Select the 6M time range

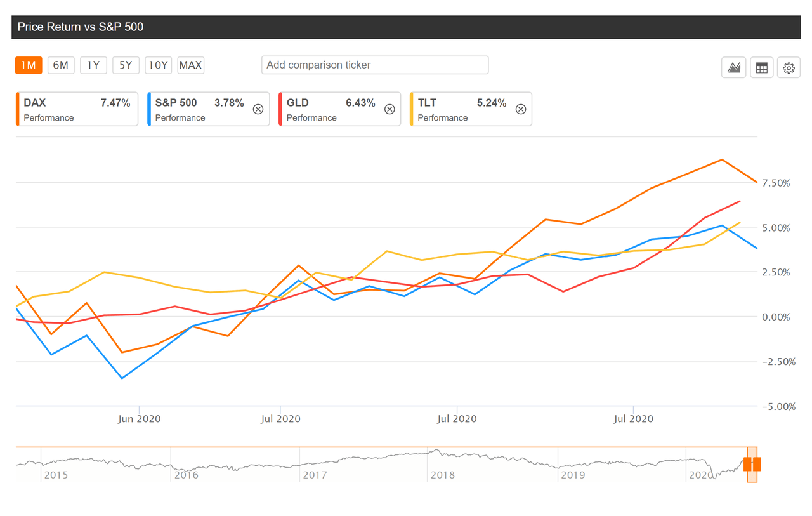(x=61, y=65)
